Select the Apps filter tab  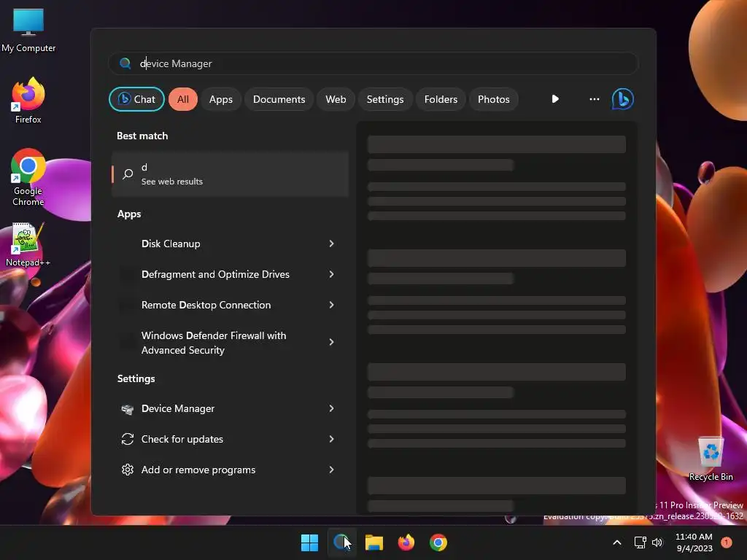coord(220,99)
